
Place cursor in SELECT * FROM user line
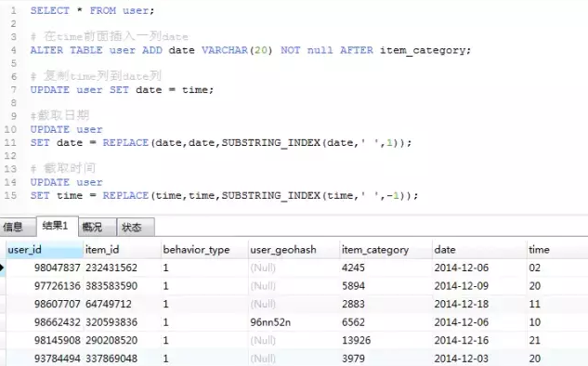(x=92, y=10)
